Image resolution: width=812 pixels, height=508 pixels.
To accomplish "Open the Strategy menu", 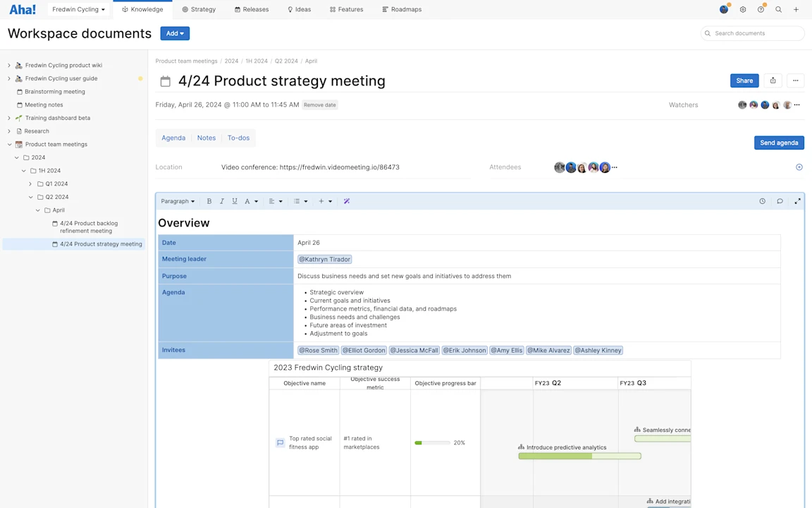I will (x=199, y=9).
